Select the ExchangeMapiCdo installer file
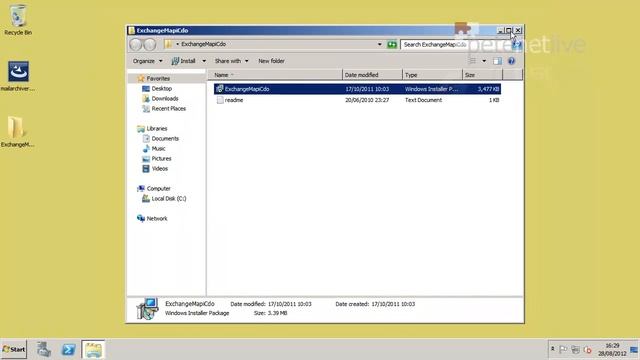Screen dimensions: 640x360 tap(357, 89)
